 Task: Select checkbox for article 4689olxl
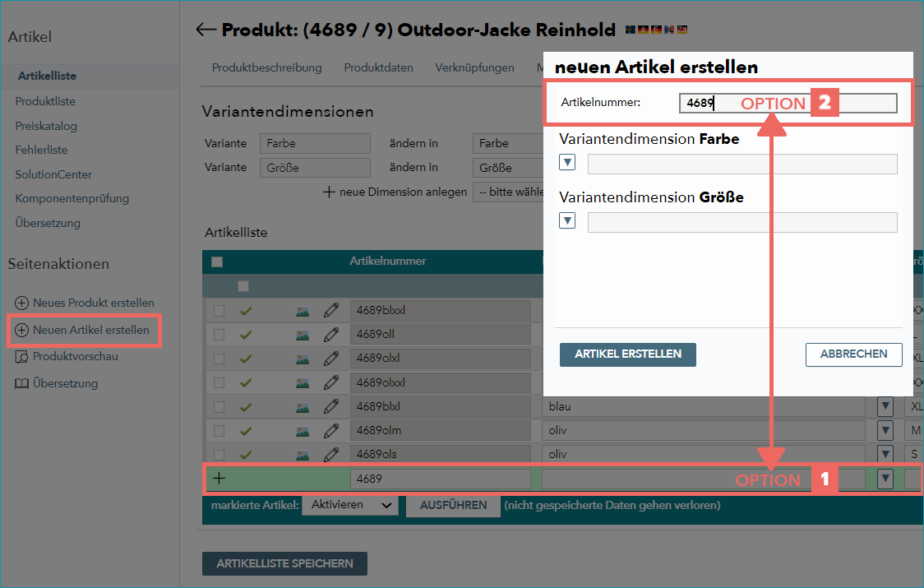click(x=219, y=359)
